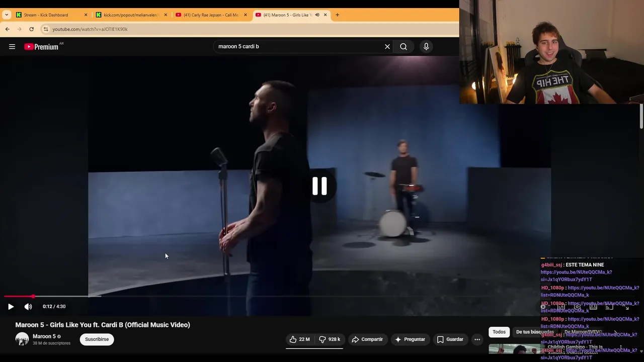The width and height of the screenshot is (644, 362).
Task: Subscribe using the Suscribirse button
Action: (x=97, y=339)
